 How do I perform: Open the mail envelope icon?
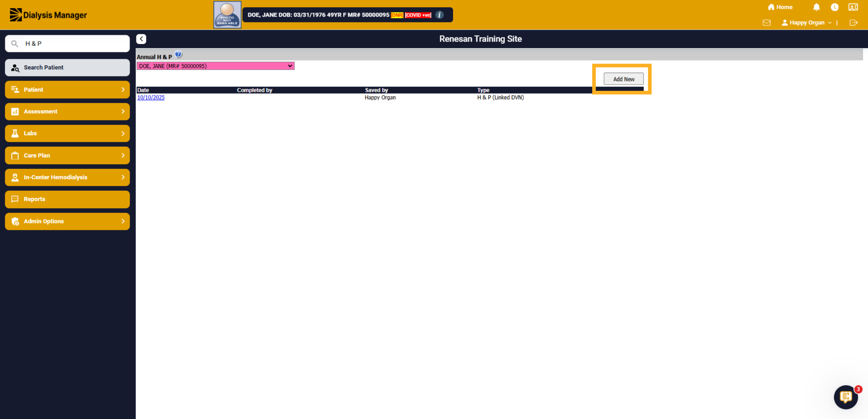pos(766,23)
